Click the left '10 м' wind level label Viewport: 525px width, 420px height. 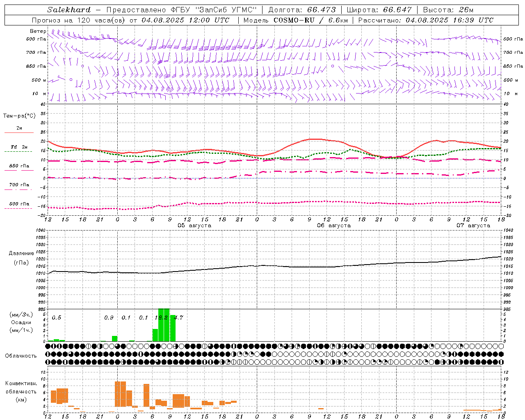click(39, 94)
